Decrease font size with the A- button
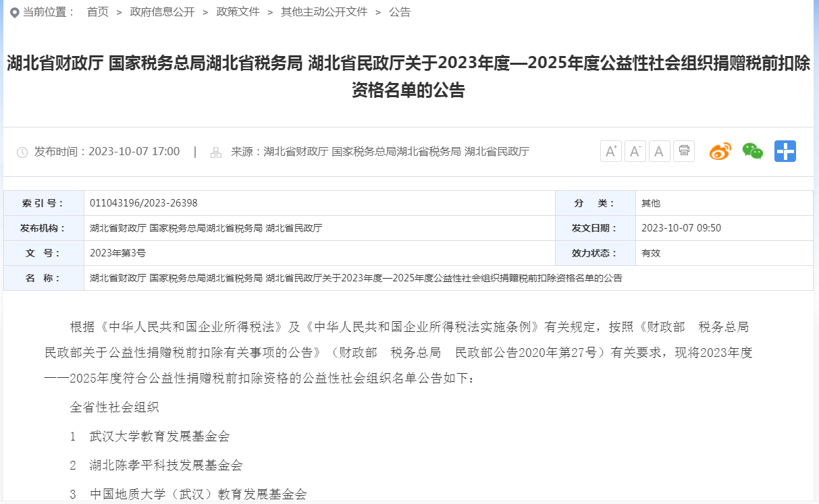The height and width of the screenshot is (504, 819). 635,151
